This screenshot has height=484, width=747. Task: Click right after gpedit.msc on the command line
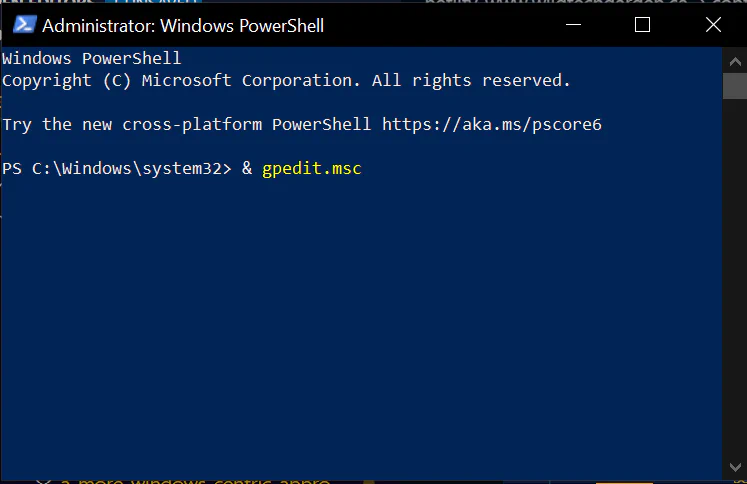point(365,169)
